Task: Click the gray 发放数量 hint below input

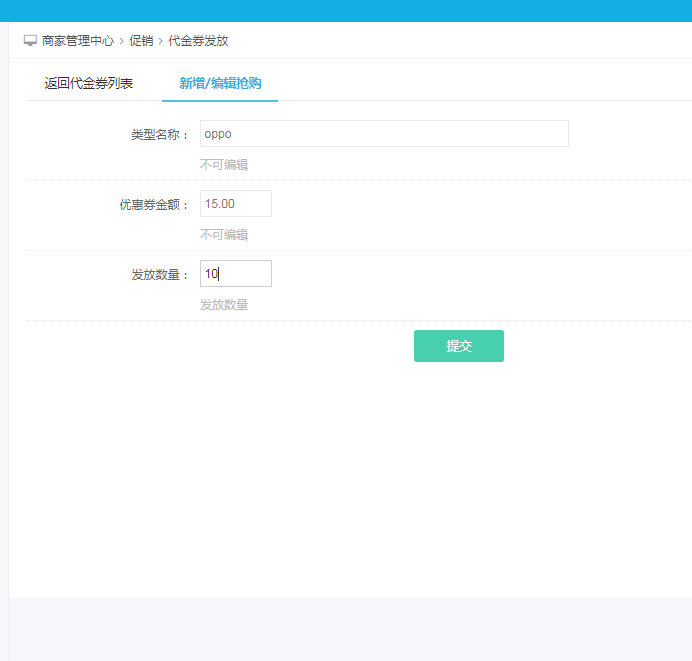Action: coord(224,305)
